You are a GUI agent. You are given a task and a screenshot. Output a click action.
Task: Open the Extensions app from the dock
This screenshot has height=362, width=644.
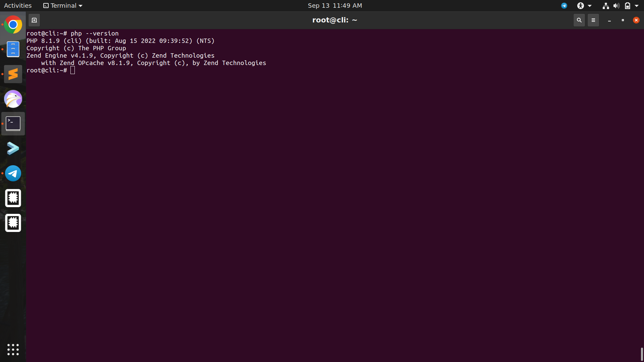(13, 198)
